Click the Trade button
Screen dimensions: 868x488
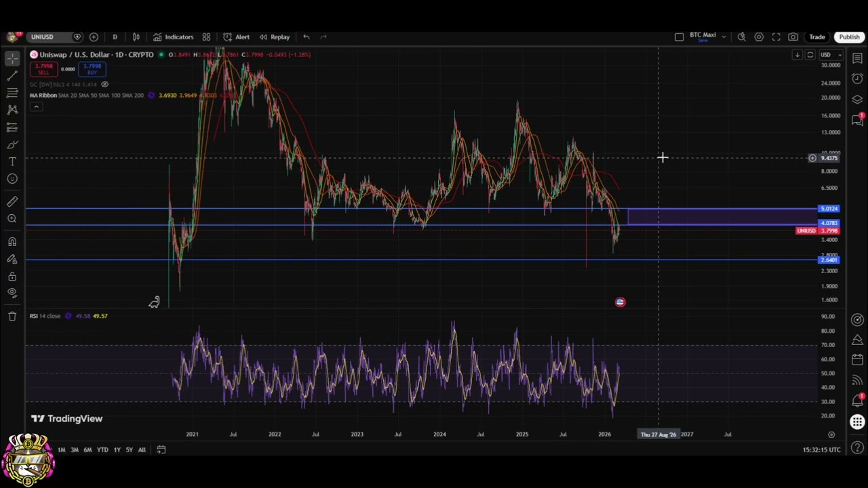(816, 37)
